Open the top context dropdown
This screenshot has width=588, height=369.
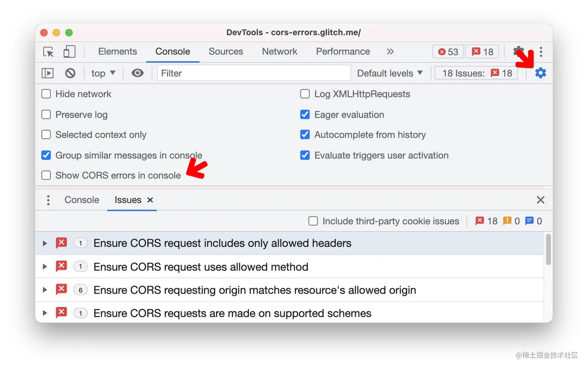pyautogui.click(x=103, y=73)
